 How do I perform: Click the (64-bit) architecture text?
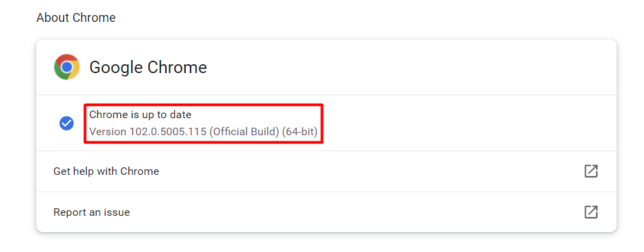pyautogui.click(x=300, y=132)
